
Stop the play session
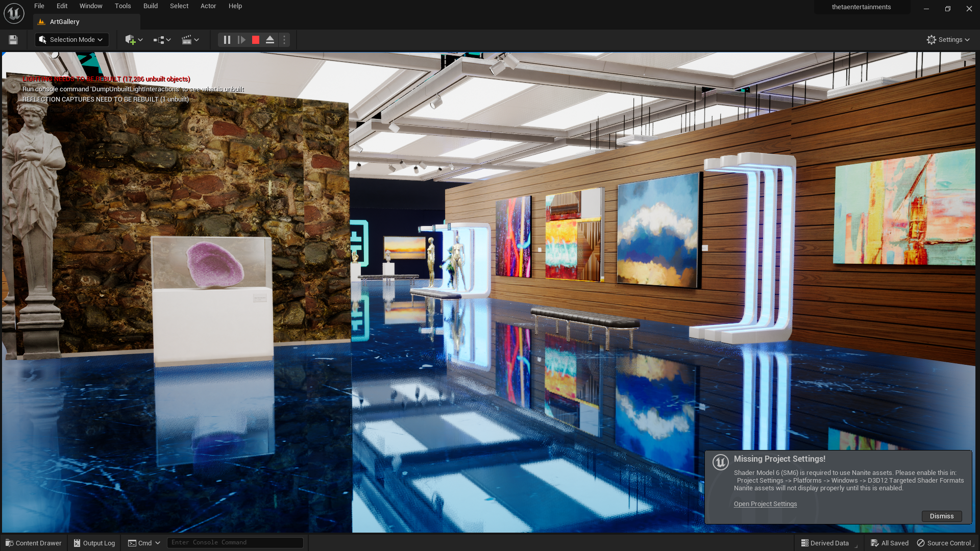pyautogui.click(x=256, y=40)
